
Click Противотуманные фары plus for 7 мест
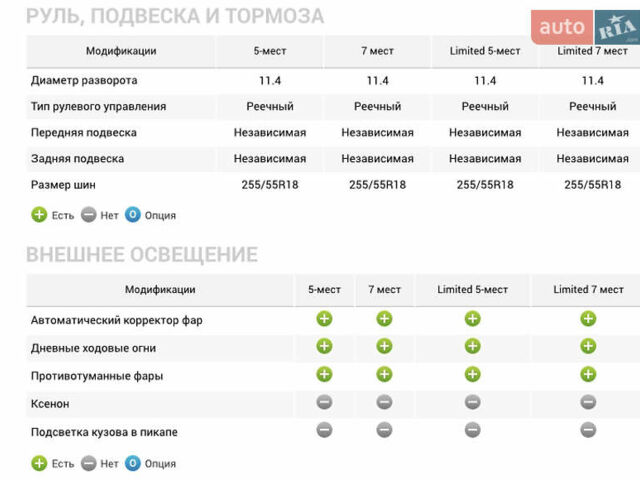point(384,374)
